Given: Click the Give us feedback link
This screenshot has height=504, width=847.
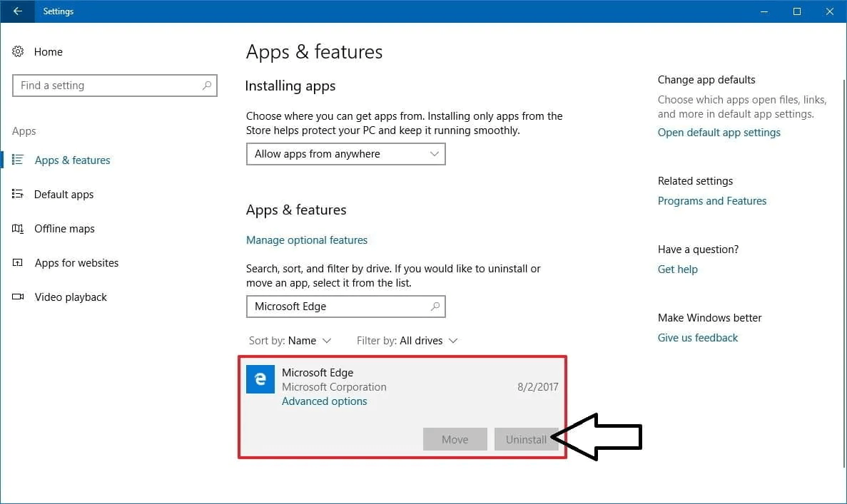Looking at the screenshot, I should click(x=697, y=337).
